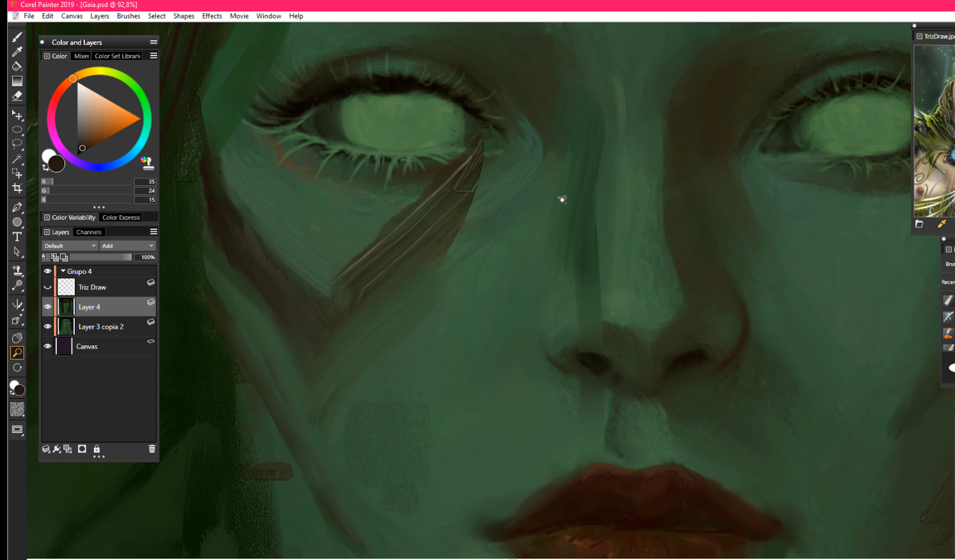Viewport: 955px width, 560px height.
Task: Select the Pen tool
Action: pos(17,208)
